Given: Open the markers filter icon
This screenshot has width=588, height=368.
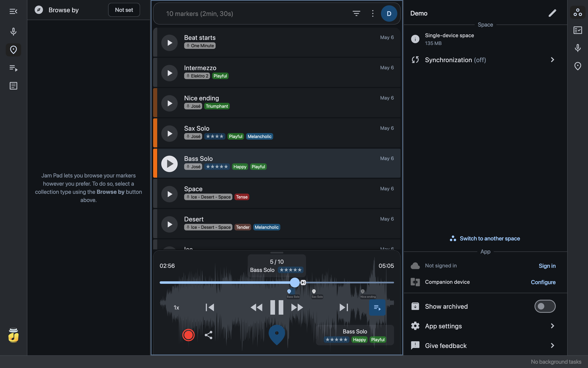Looking at the screenshot, I should tap(356, 13).
